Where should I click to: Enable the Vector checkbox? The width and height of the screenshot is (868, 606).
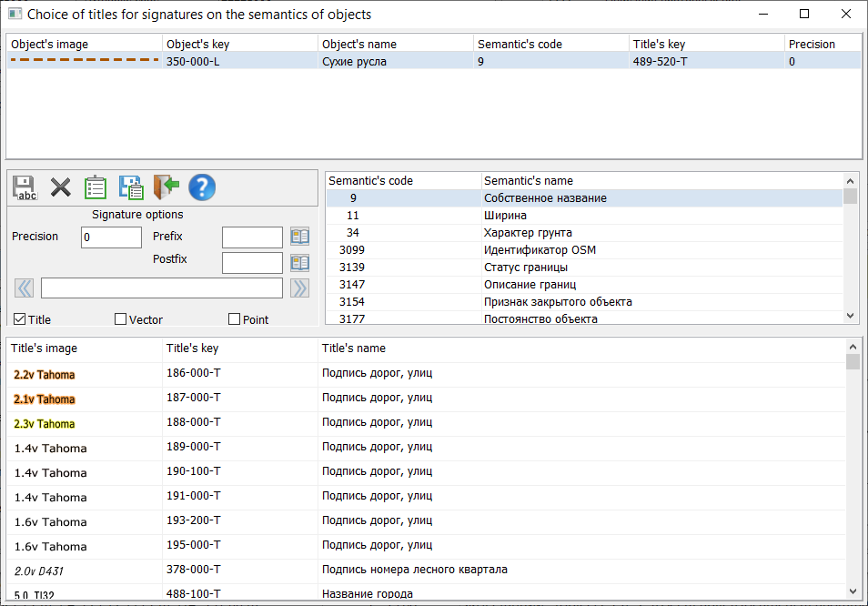tap(121, 319)
